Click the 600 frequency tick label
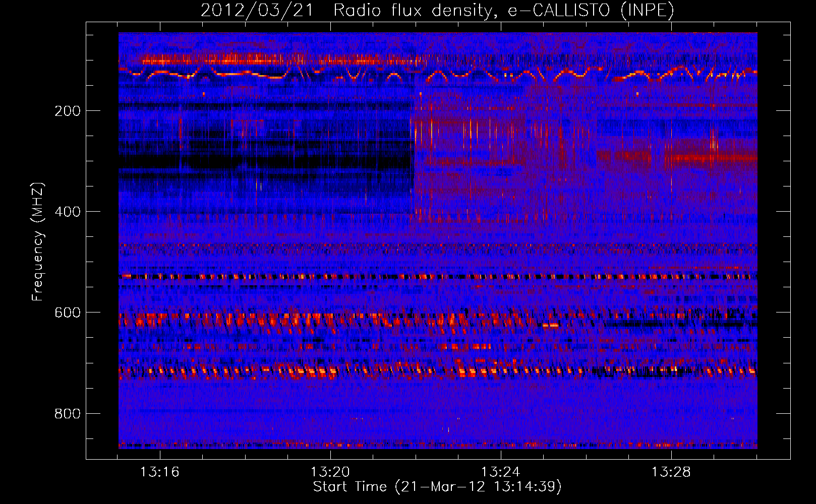Image resolution: width=816 pixels, height=504 pixels. point(68,312)
